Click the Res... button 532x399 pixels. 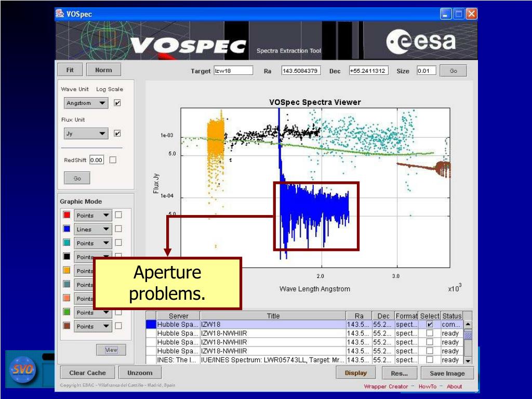(x=400, y=373)
